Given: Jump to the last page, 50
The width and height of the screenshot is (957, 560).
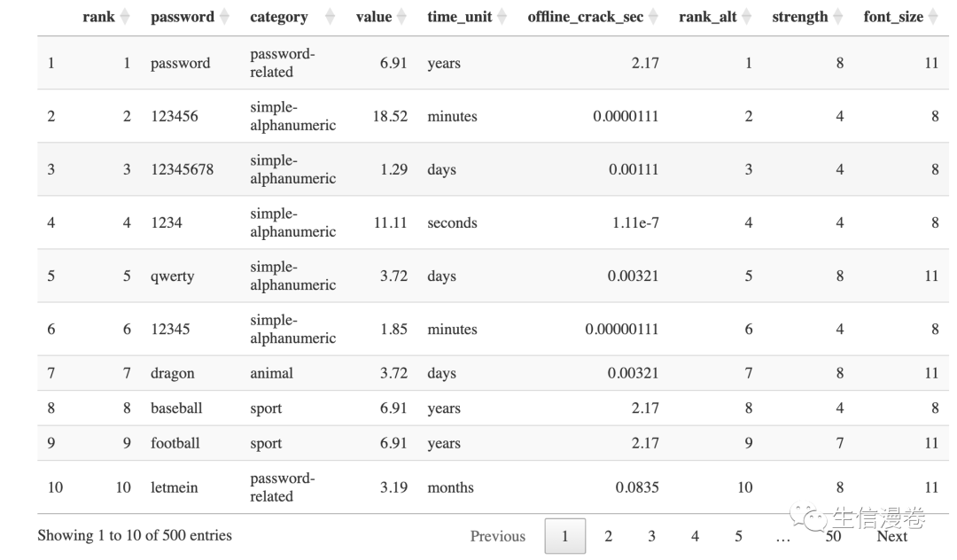Looking at the screenshot, I should click(x=833, y=536).
